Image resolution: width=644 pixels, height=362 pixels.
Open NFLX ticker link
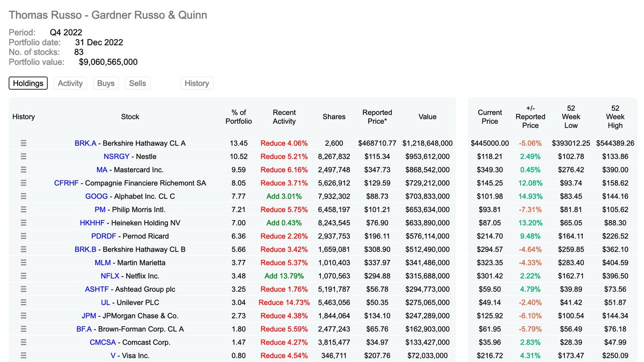click(110, 276)
